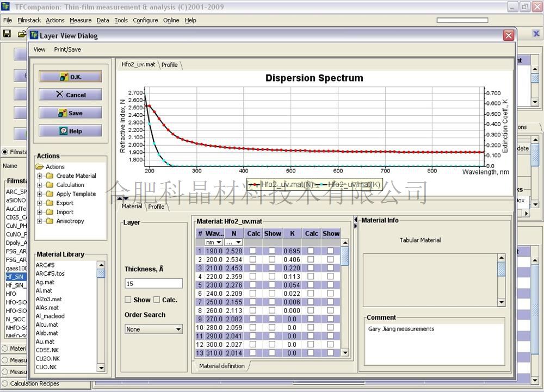The image size is (544, 392).
Task: Click the Cancel button
Action: 70,95
